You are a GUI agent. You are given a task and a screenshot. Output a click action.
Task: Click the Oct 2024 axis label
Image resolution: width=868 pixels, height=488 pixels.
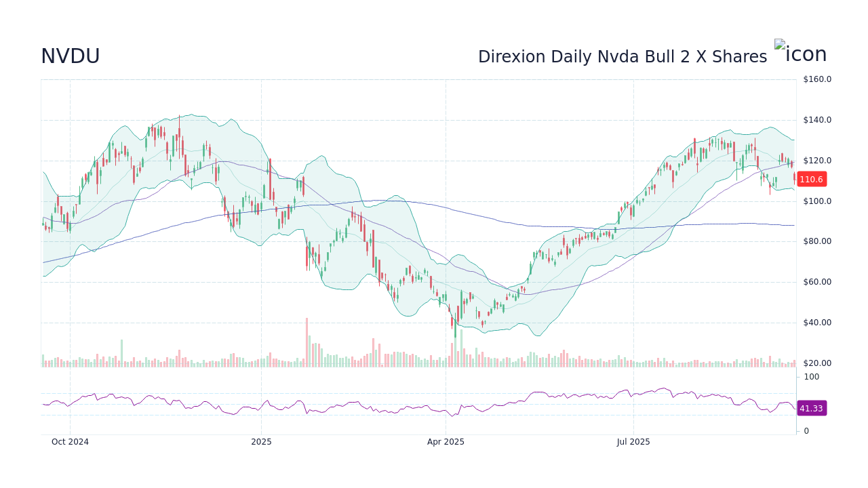click(70, 442)
